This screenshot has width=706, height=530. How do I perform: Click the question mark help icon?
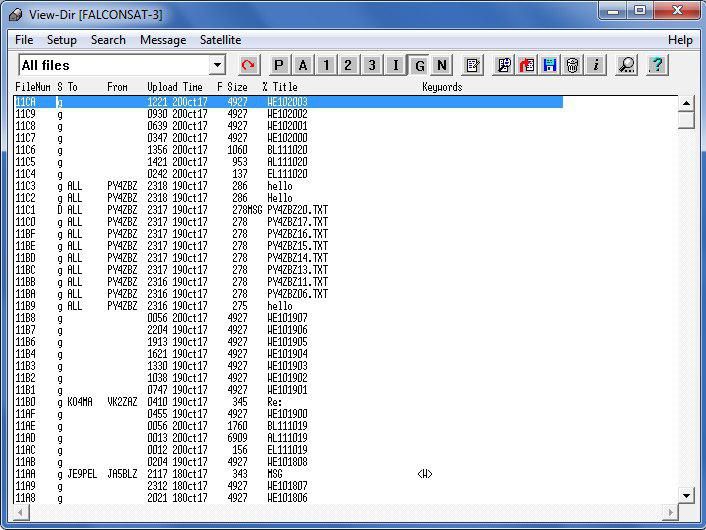(656, 65)
